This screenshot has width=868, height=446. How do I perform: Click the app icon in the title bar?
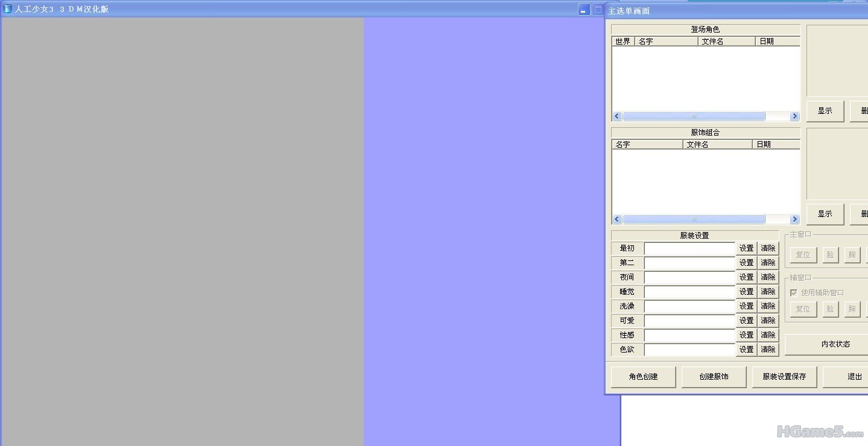8,9
